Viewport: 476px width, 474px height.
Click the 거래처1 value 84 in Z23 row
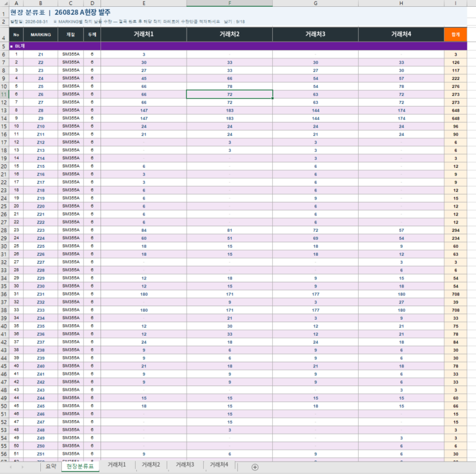(144, 230)
